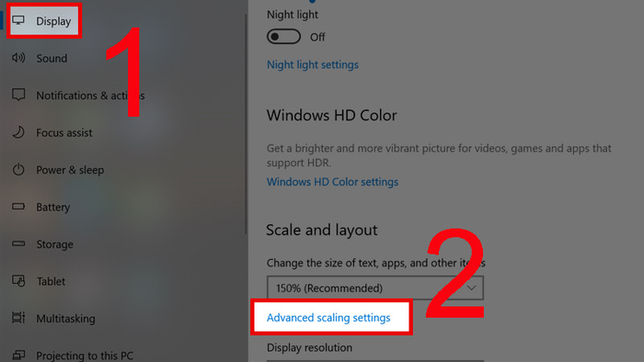This screenshot has width=644, height=362.
Task: Click the Storage drive icon
Action: coord(18,243)
